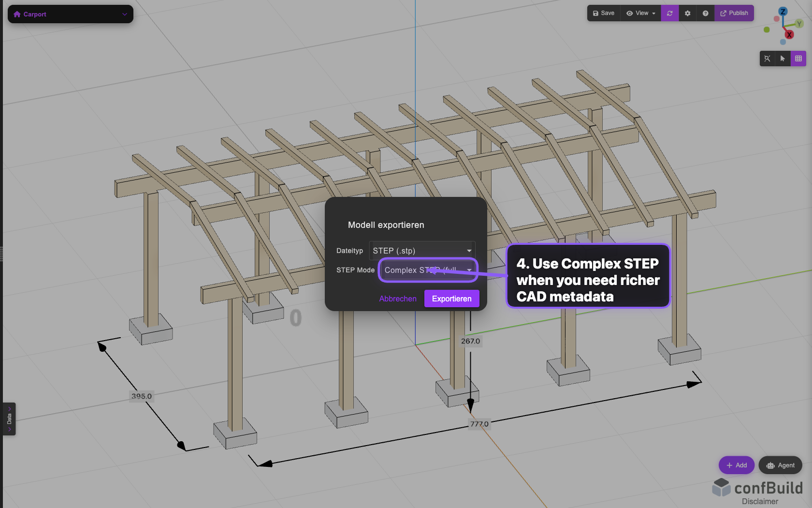This screenshot has width=812, height=508.
Task: Open the Dateityp dropdown showing STEP (.stp)
Action: click(421, 251)
